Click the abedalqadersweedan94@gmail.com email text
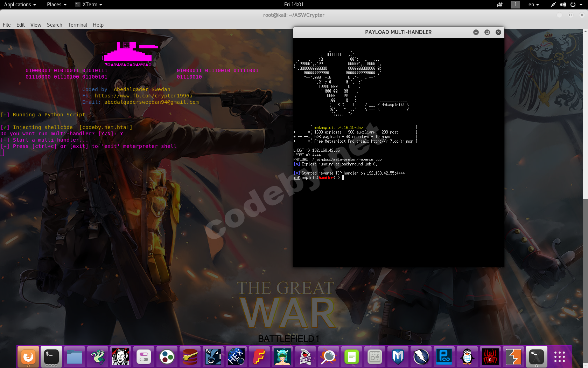This screenshot has height=368, width=588. point(152,102)
